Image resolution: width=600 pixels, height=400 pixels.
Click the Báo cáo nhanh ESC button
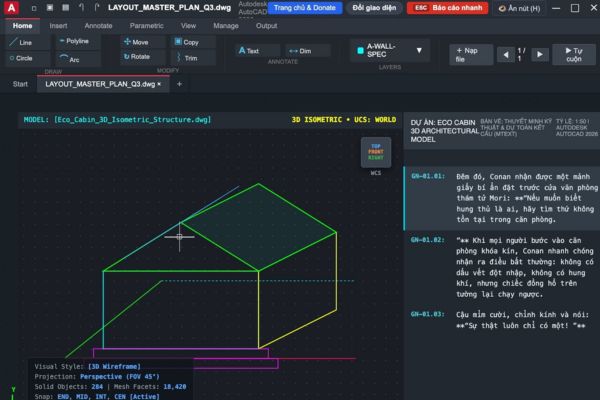click(447, 8)
